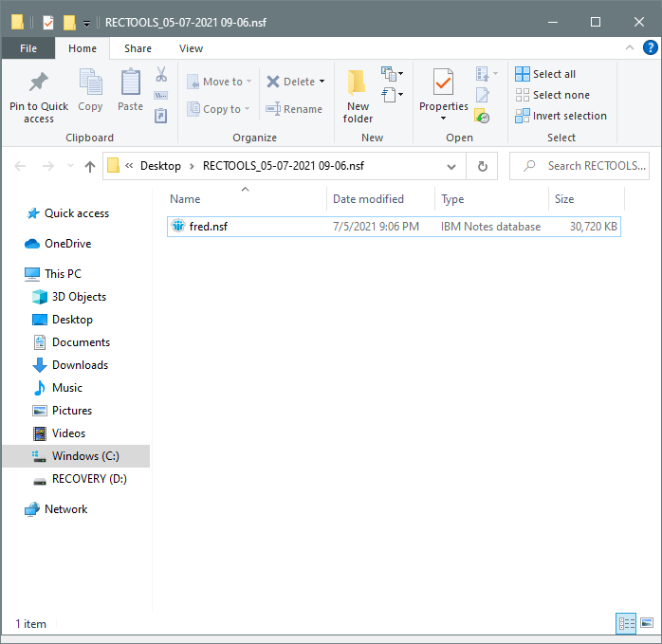This screenshot has height=644, width=662.
Task: Click Pin to Quick access icon
Action: click(x=39, y=82)
